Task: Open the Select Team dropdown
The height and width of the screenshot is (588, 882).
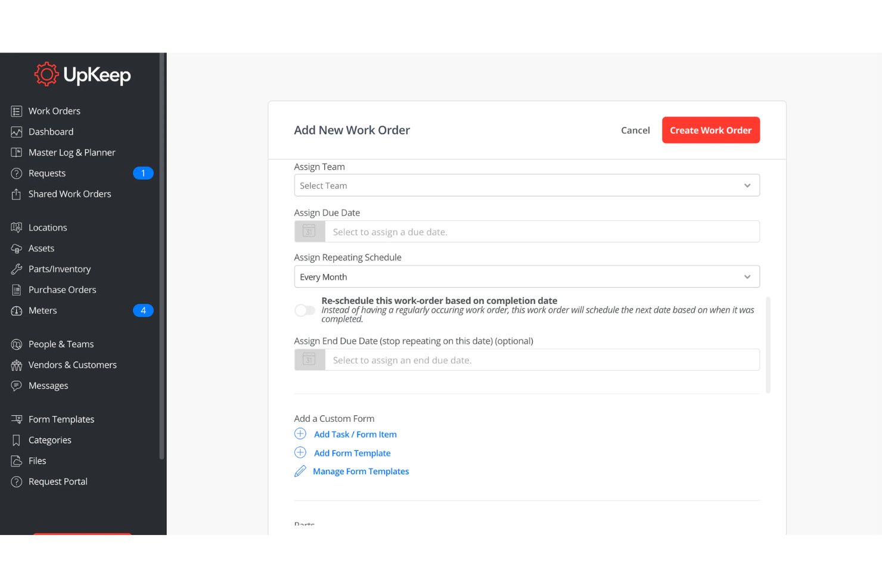Action: (527, 185)
